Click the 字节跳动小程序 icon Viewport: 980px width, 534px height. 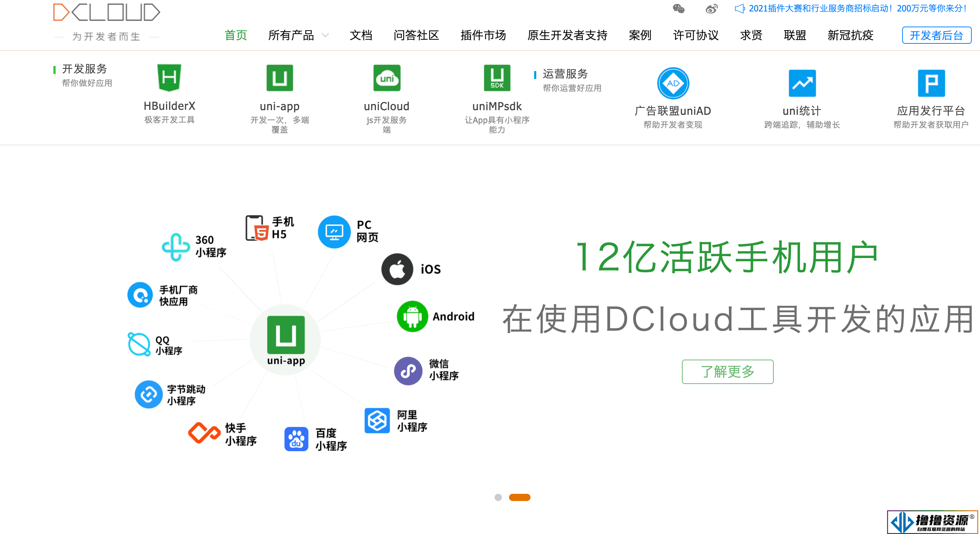pyautogui.click(x=149, y=394)
